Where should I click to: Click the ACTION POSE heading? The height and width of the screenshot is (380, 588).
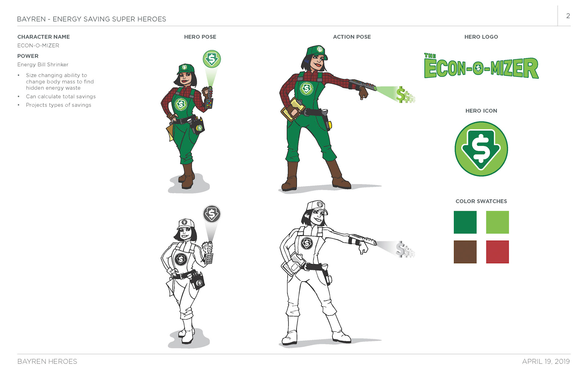click(x=352, y=37)
